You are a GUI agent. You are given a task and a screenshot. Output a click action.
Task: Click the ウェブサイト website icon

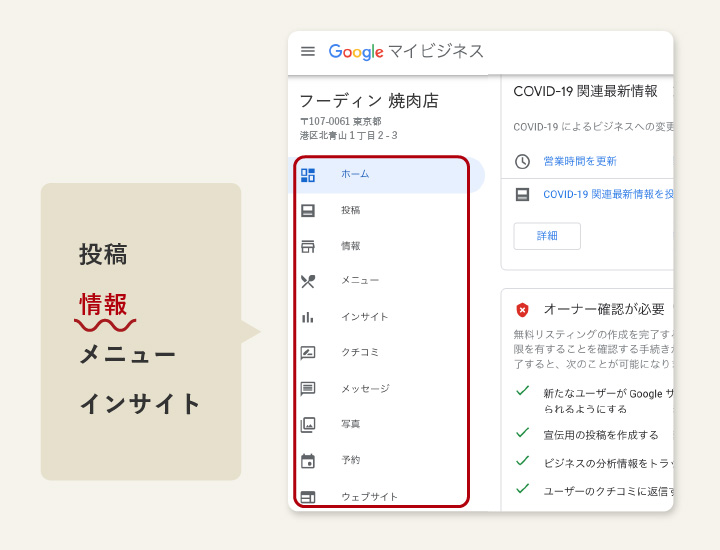(x=308, y=497)
